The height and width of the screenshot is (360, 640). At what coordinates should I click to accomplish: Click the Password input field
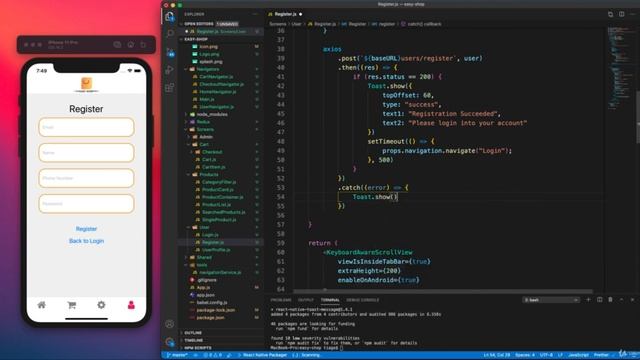[x=86, y=204]
